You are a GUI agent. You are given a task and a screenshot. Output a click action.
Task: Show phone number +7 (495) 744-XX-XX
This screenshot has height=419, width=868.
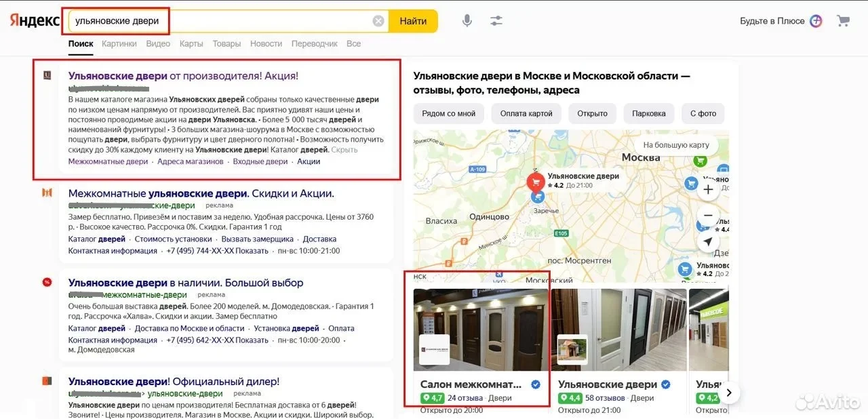tap(218, 251)
